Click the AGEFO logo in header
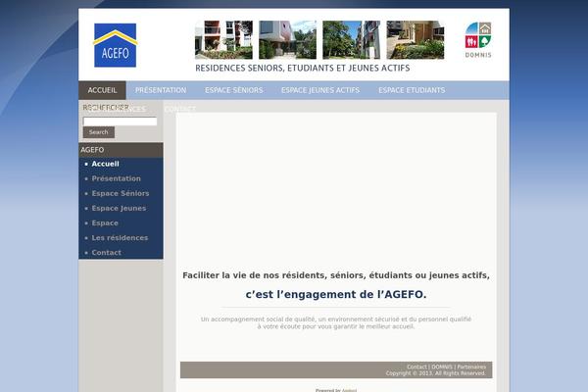This screenshot has height=392, width=588. pos(115,45)
